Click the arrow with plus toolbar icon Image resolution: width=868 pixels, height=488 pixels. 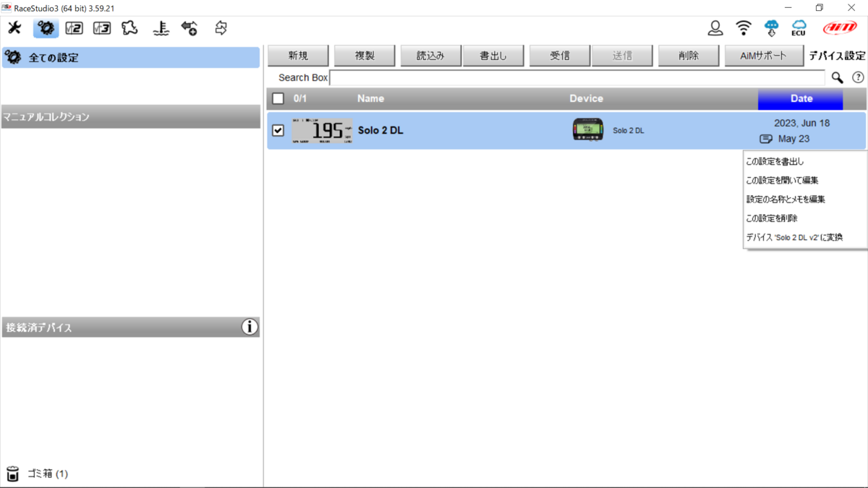(190, 28)
